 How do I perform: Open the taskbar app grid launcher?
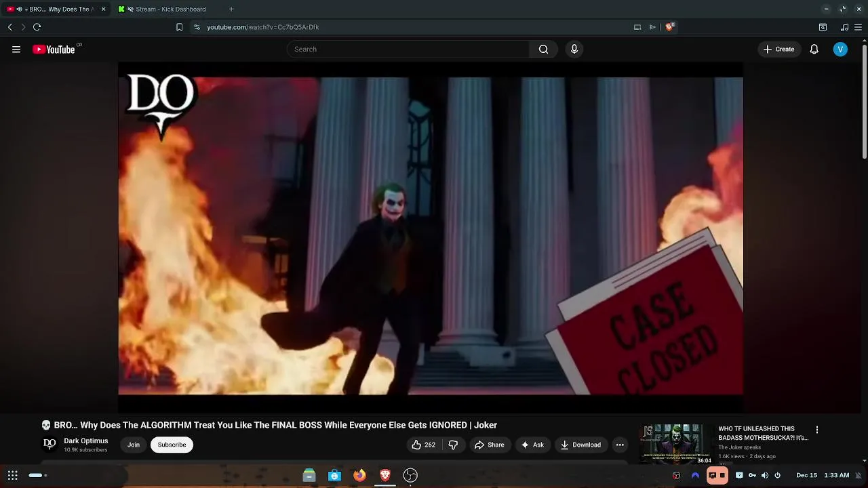[x=13, y=475]
